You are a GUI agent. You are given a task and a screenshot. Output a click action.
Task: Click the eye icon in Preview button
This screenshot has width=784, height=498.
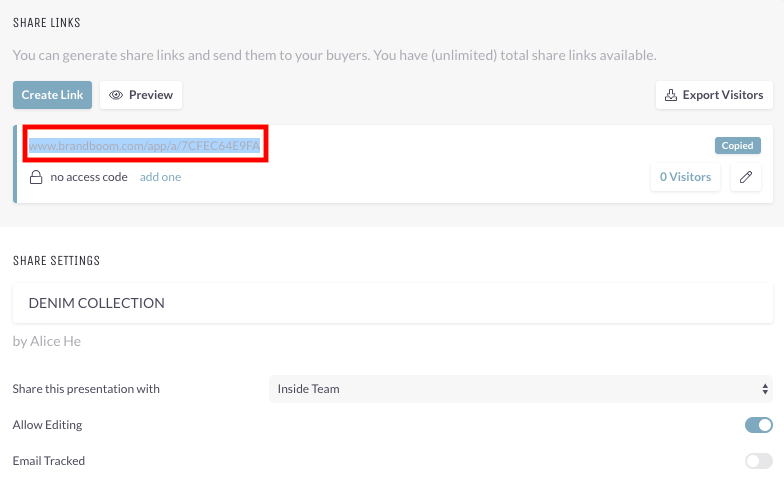[x=116, y=95]
